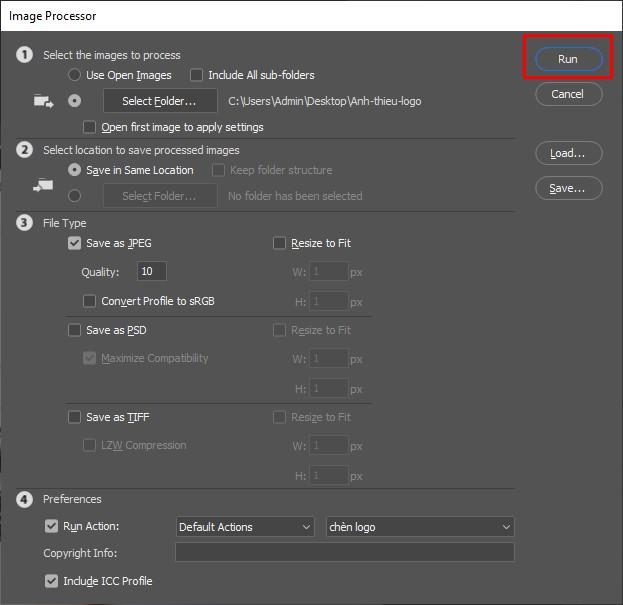
Task: Click the Copyright Info text field
Action: tap(344, 553)
